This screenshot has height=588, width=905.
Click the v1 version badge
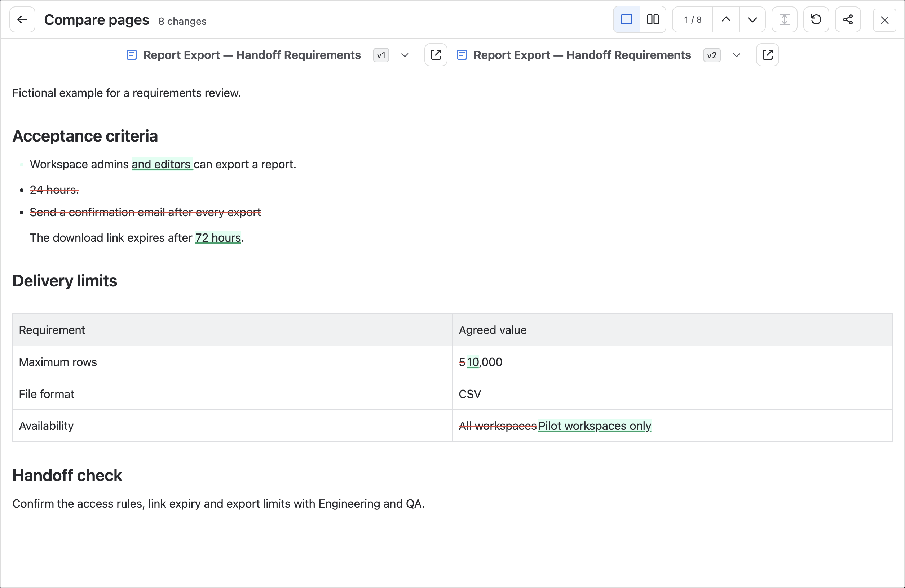tap(381, 55)
